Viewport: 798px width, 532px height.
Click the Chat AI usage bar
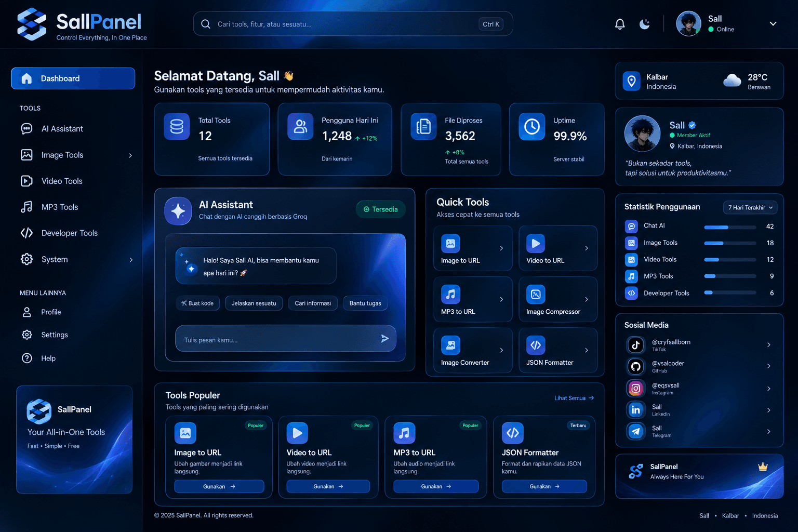[730, 227]
